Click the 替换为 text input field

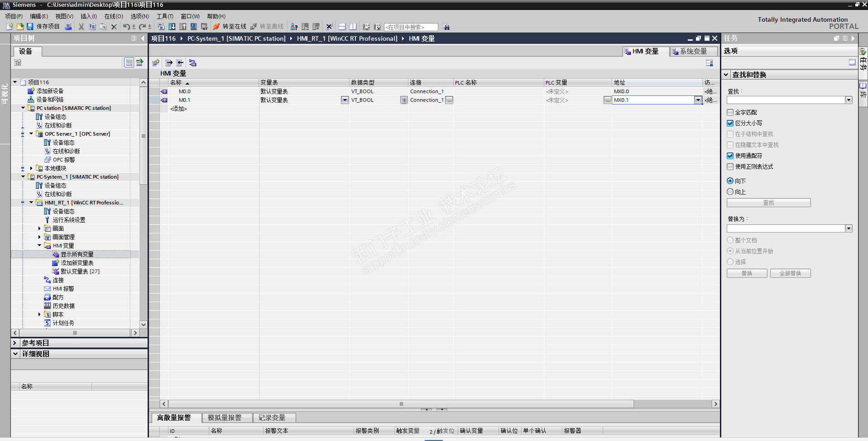click(x=786, y=228)
